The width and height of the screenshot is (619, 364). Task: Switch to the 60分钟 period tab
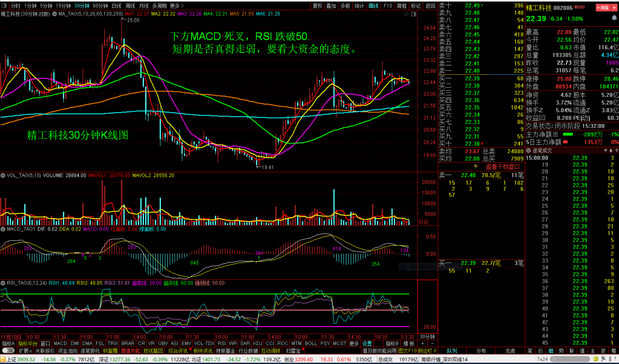point(100,5)
